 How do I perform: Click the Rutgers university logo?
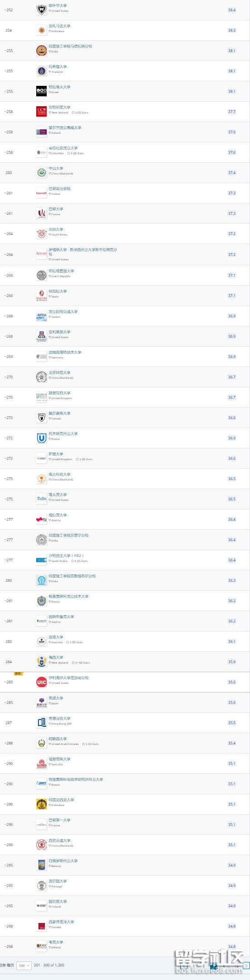(42, 254)
